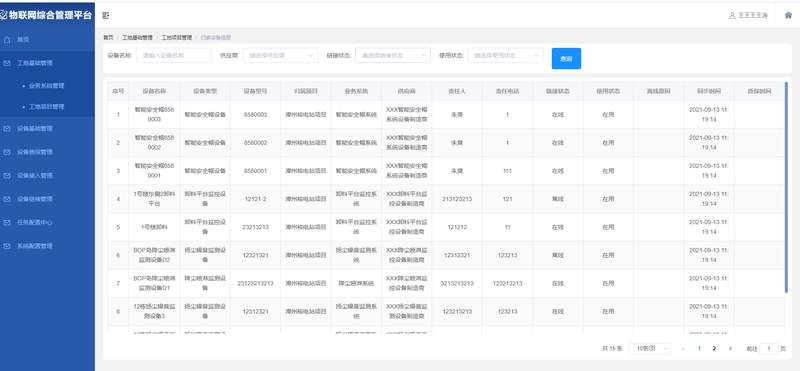Click the table's vertical scrollbar
Viewport: 800px width, 371px height.
786,187
